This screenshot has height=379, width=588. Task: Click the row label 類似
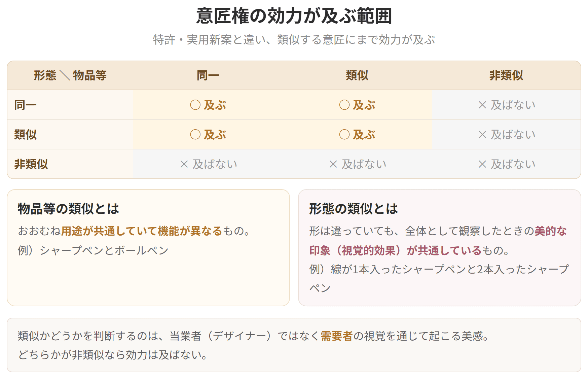tap(26, 135)
